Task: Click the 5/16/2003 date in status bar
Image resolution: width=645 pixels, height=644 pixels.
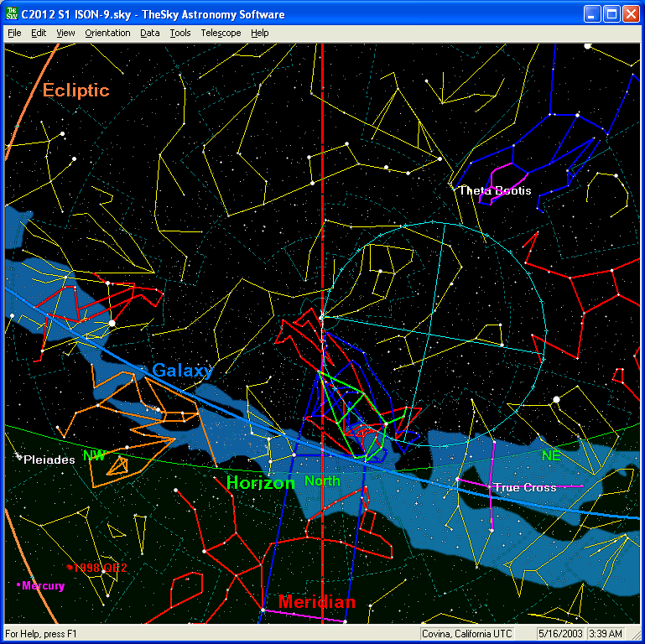Action: (561, 633)
